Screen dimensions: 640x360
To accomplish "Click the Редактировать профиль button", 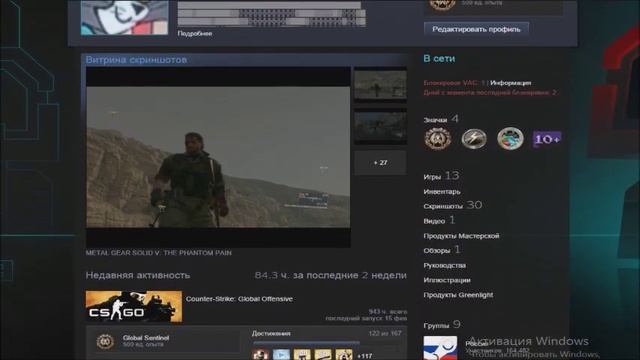I will (x=476, y=29).
